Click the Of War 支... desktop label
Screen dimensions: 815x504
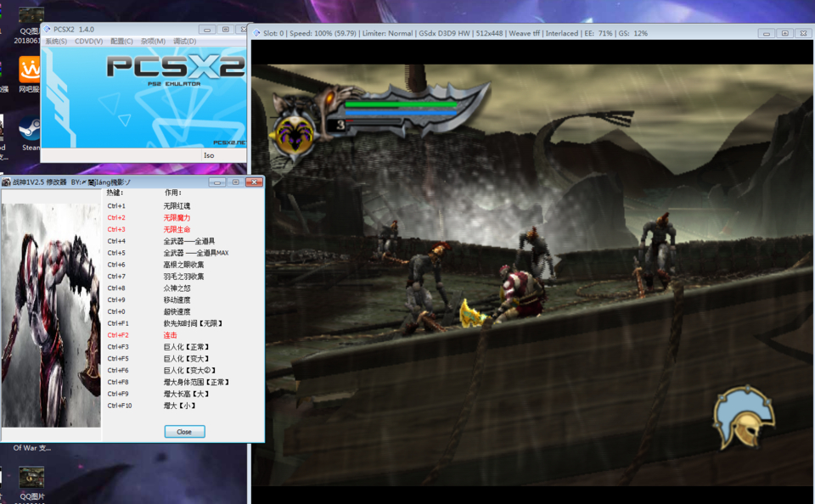coord(31,448)
